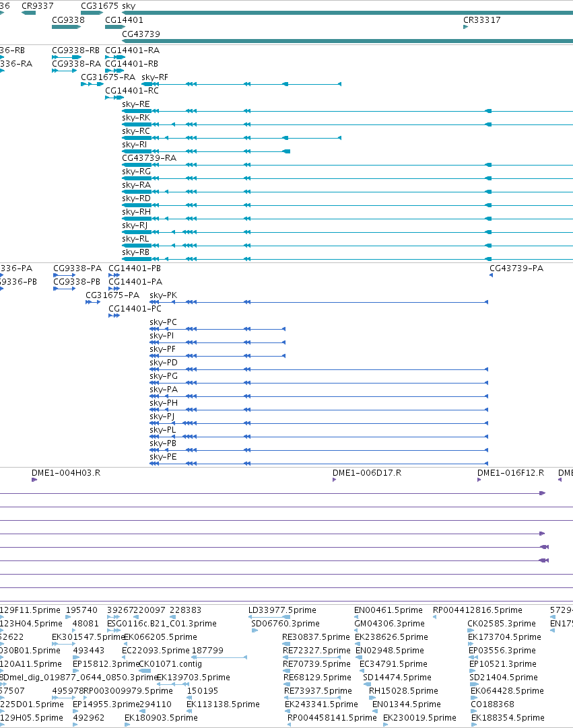Click the CK01071.contig label
573x728 pixels.
[x=170, y=663]
